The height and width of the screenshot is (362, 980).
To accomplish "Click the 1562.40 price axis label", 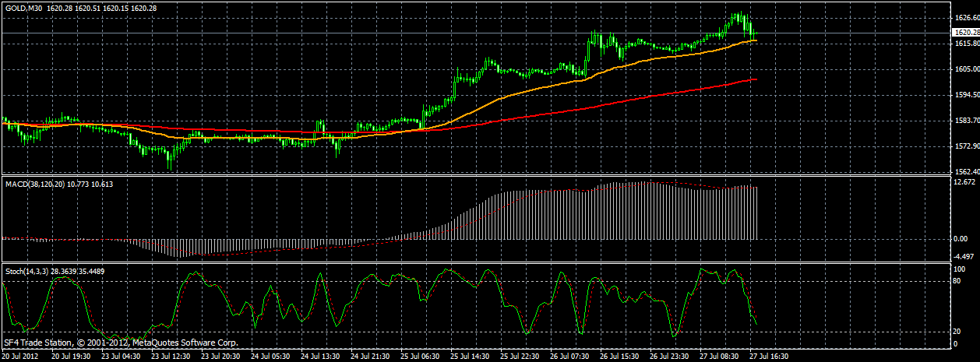I will point(966,171).
